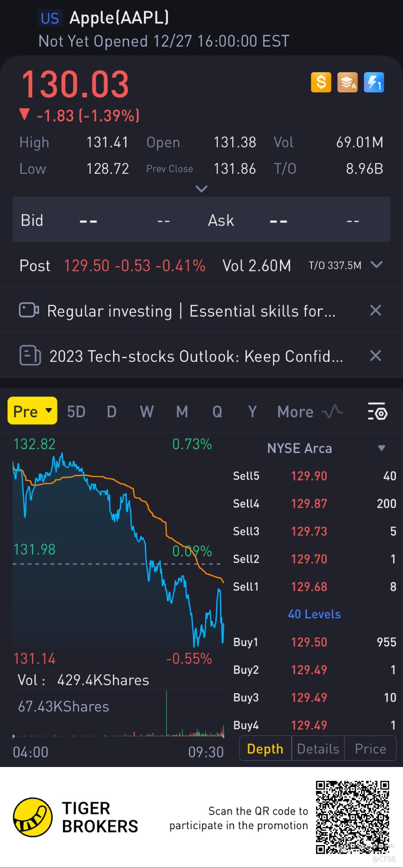Tap the video camera icon for Regular investing
Viewport: 403px width, 868px height.
[x=29, y=310]
